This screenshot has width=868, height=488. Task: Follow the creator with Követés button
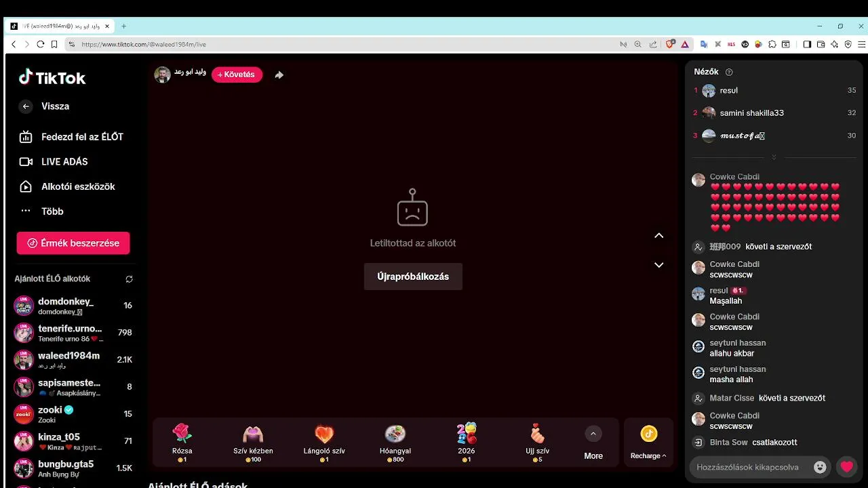click(x=237, y=75)
